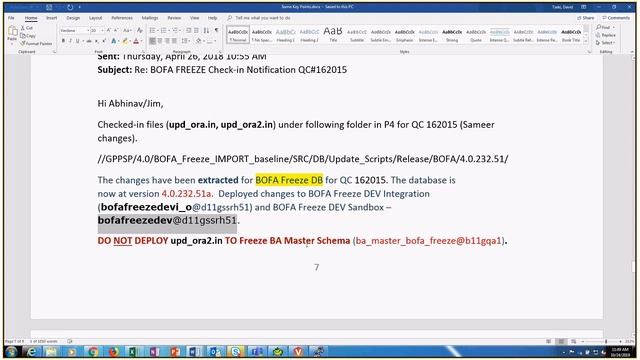This screenshot has width=640, height=360.
Task: Increase paragraph indent
Action: (196, 31)
